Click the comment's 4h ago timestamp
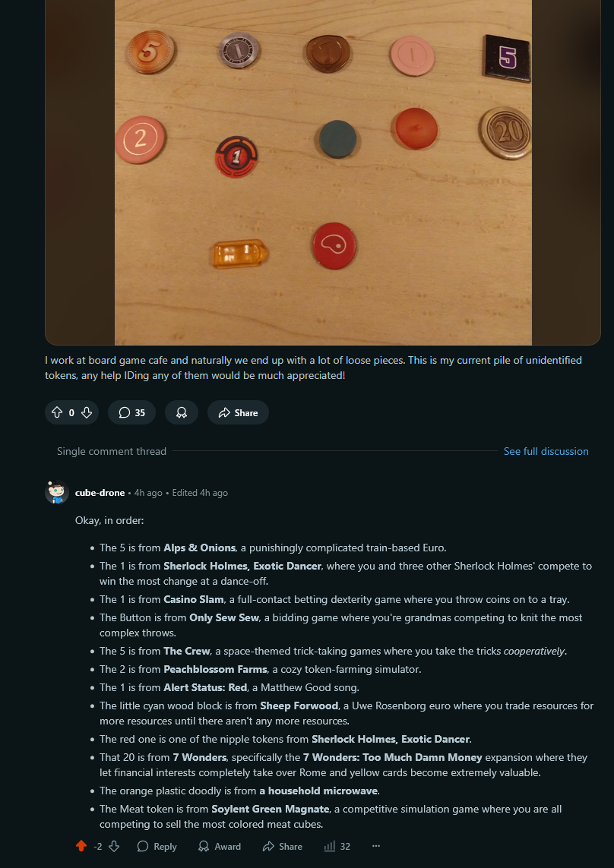 (x=148, y=493)
